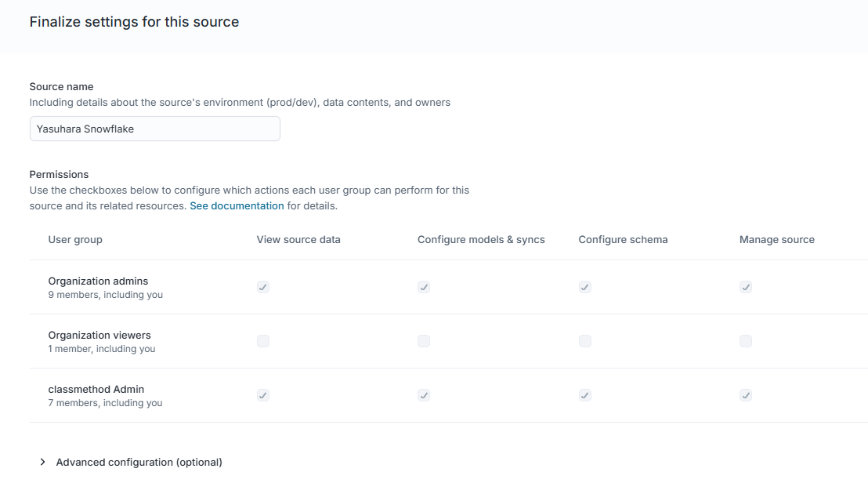Click the View source data column header

pyautogui.click(x=298, y=239)
